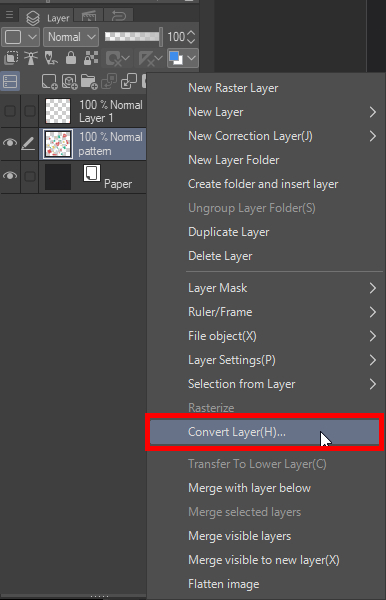Select the pattern layer thumbnail
The height and width of the screenshot is (600, 386).
pyautogui.click(x=58, y=144)
